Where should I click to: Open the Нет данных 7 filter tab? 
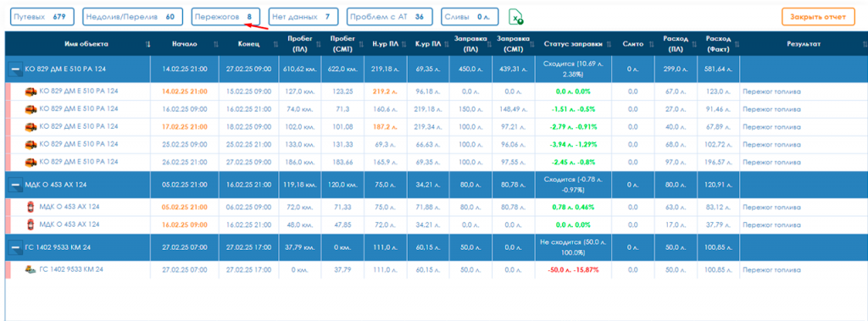coord(303,17)
